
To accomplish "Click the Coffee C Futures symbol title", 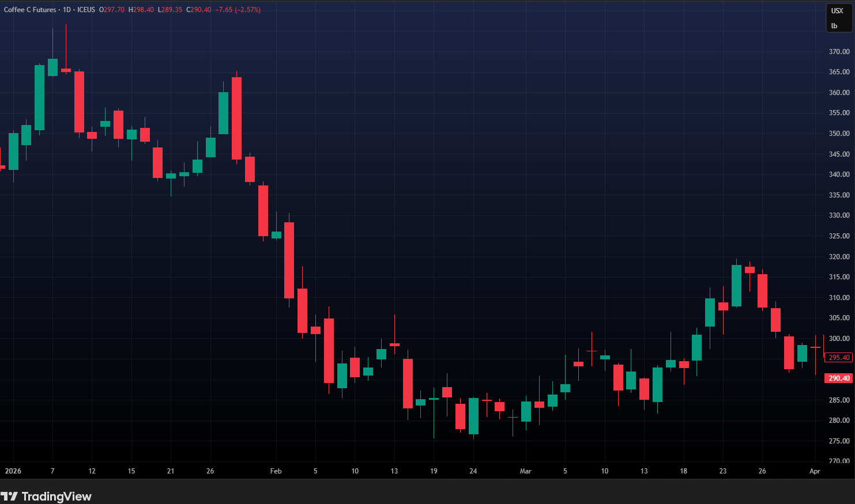I will click(30, 10).
